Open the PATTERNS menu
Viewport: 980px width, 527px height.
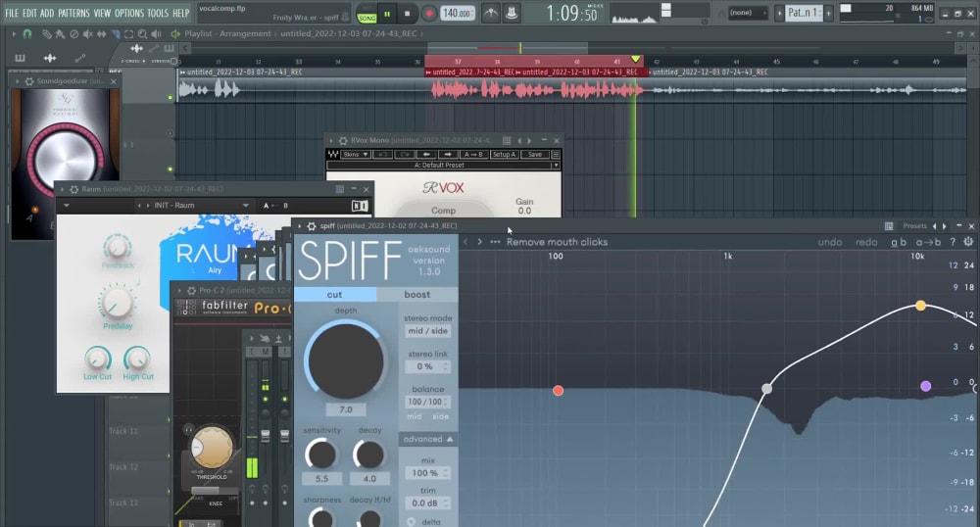73,13
